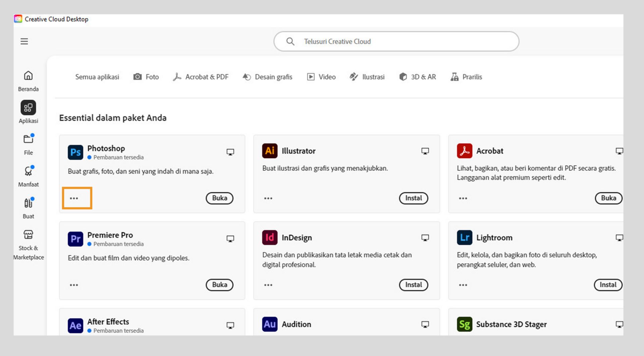Open the File sidebar icon
Screen dimensions: 644x356
(x=28, y=139)
